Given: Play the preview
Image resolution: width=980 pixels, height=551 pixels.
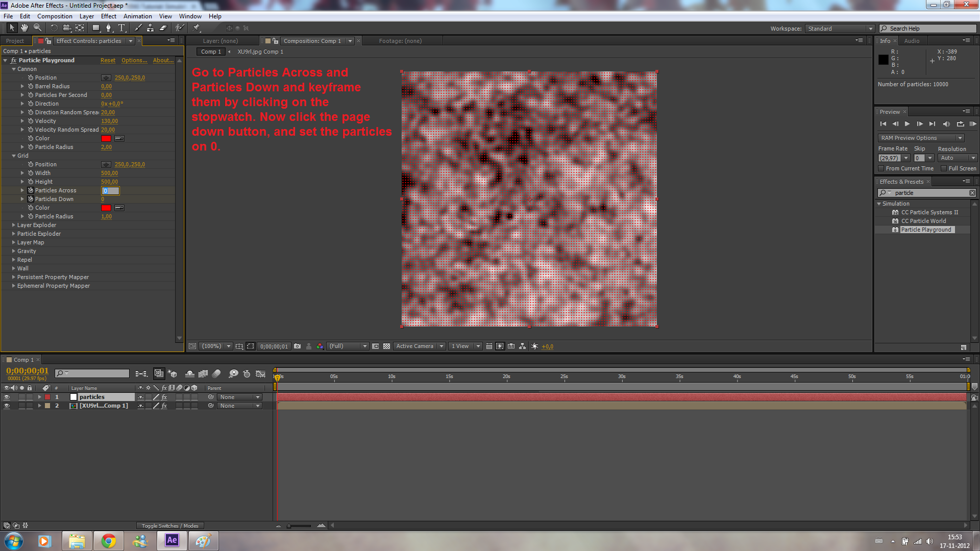Looking at the screenshot, I should click(x=907, y=124).
